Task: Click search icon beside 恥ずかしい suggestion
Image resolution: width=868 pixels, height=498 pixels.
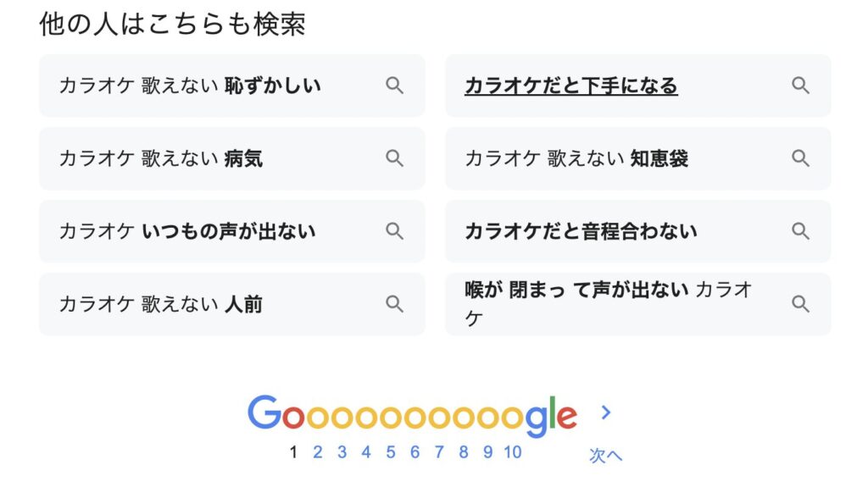Action: coord(394,86)
